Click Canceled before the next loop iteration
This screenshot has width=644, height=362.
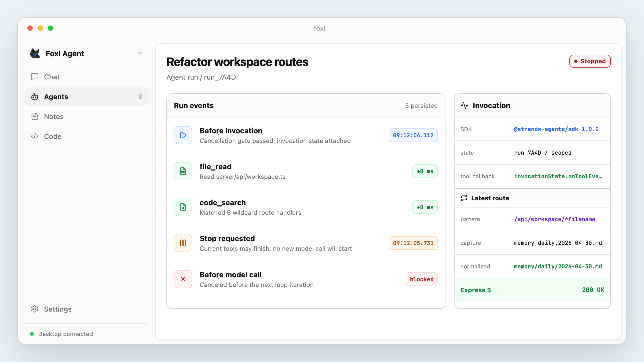pyautogui.click(x=257, y=285)
